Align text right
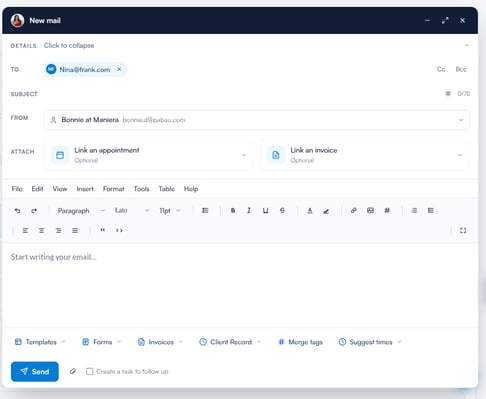 (x=58, y=230)
